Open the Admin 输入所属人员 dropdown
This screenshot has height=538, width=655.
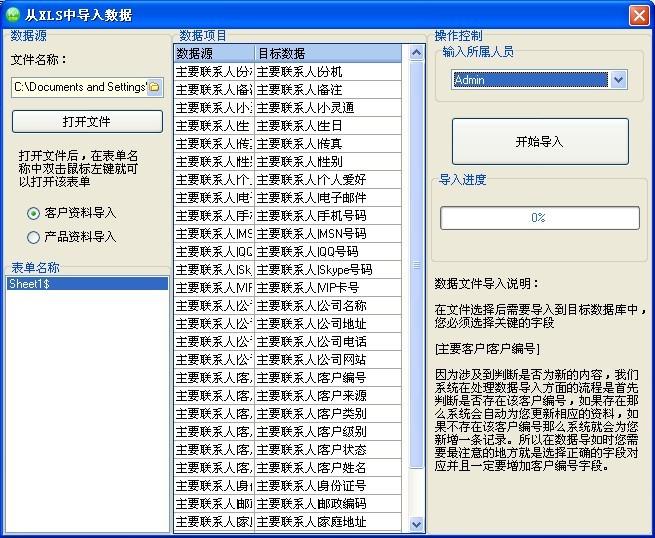[x=618, y=79]
